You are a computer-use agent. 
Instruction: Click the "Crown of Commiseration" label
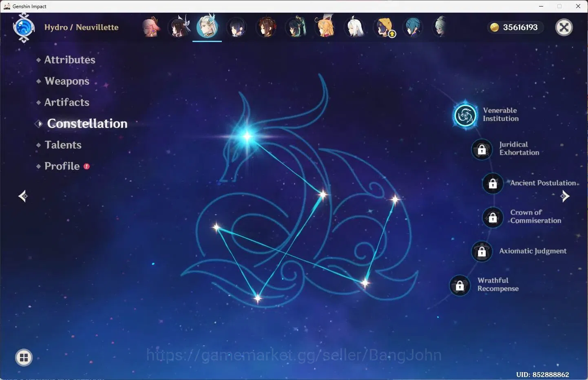point(536,217)
